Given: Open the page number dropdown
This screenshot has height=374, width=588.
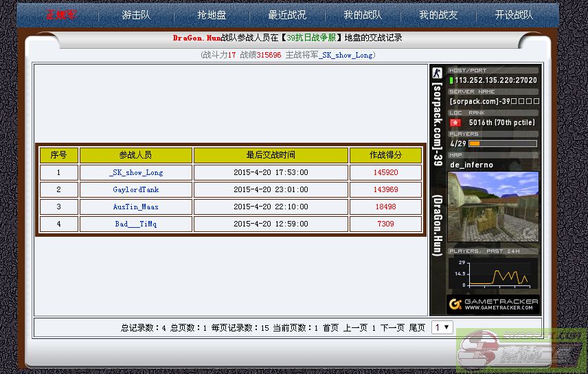Looking at the screenshot, I should (x=442, y=327).
